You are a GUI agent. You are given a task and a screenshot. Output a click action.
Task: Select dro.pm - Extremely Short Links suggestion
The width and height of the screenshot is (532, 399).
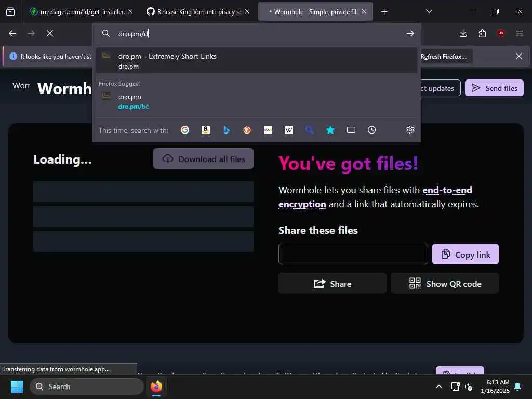click(x=257, y=61)
